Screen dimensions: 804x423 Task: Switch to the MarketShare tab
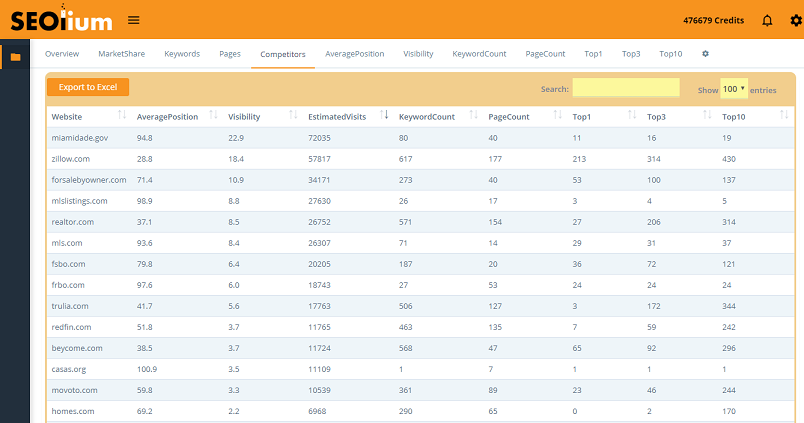tap(122, 54)
